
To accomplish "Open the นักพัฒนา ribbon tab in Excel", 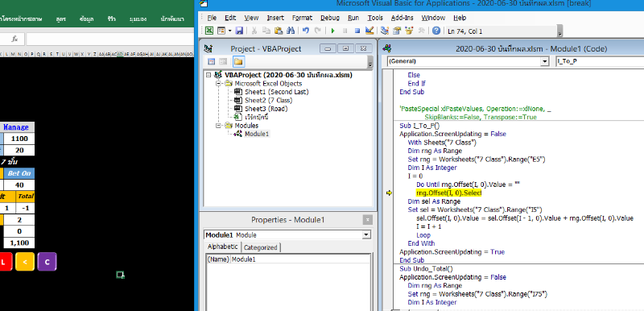I will point(172,19).
